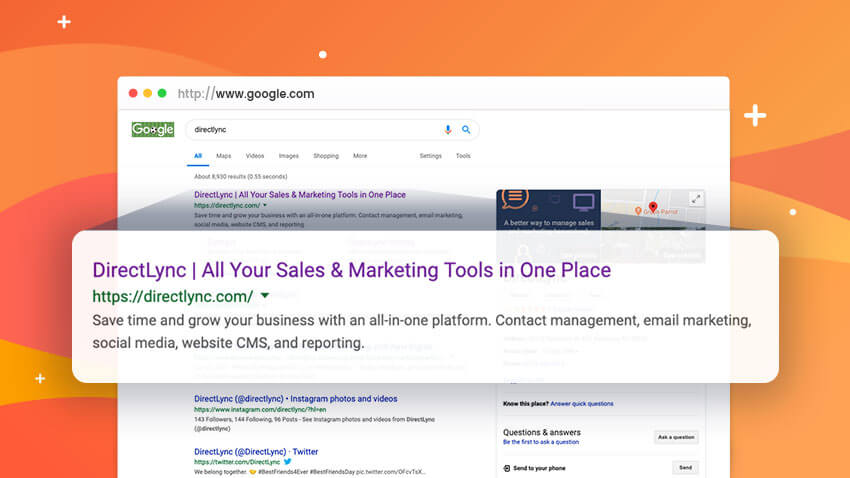Screen dimensions: 850x478
Task: Click the Ask a question button
Action: 676,437
